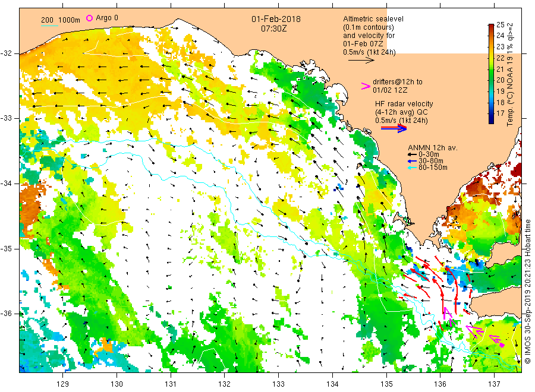This screenshot has width=535, height=392.
Task: Click the Temp. NOAA 19 colorbar title
Action: click(x=510, y=74)
